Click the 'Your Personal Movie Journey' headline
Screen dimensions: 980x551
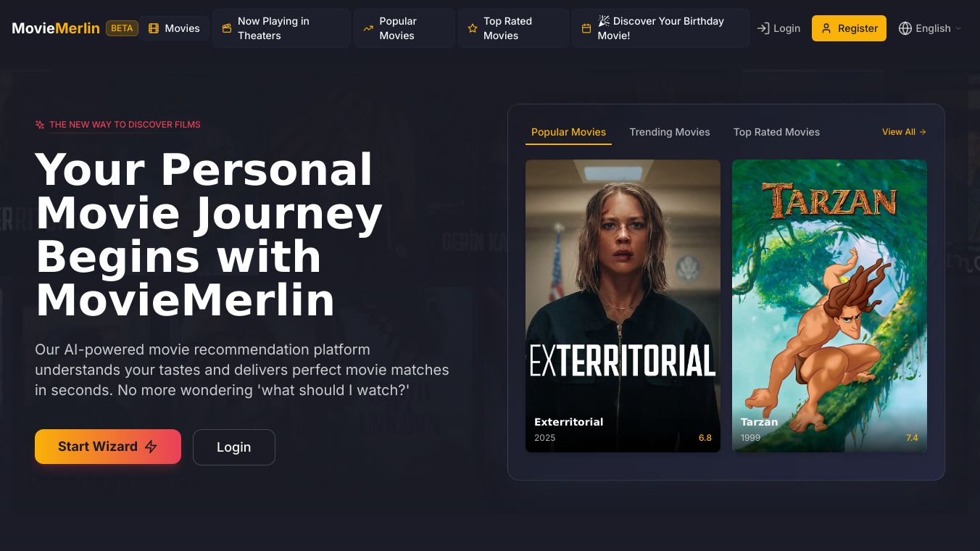[x=209, y=235]
